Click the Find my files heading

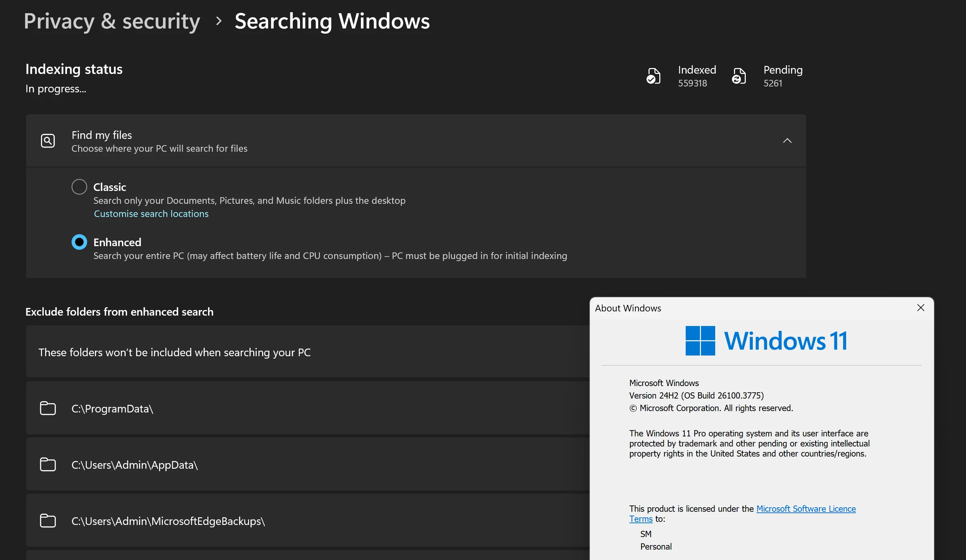101,135
